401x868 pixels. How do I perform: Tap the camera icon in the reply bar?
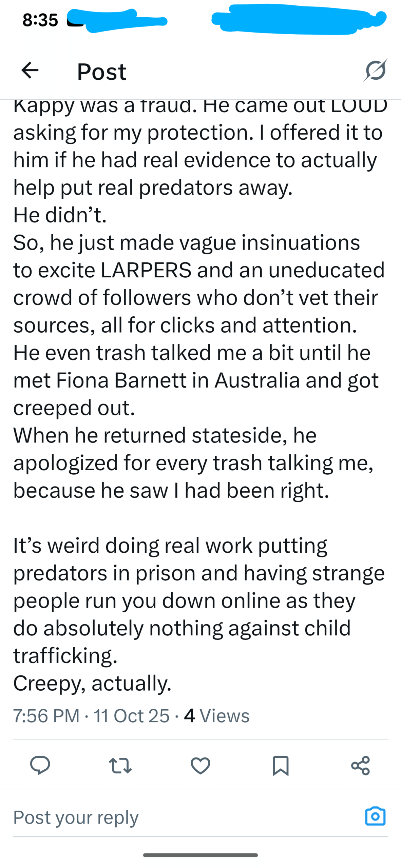pyautogui.click(x=375, y=816)
